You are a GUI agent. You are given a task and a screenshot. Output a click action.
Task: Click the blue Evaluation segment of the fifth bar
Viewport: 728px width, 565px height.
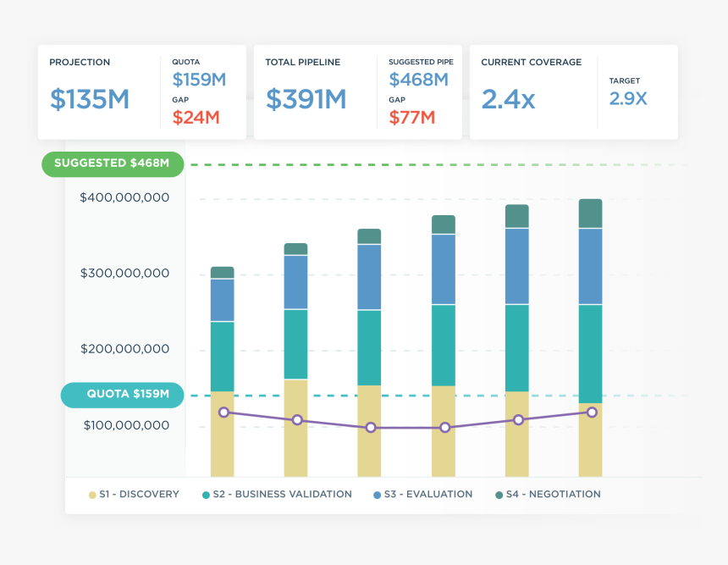[x=516, y=266]
